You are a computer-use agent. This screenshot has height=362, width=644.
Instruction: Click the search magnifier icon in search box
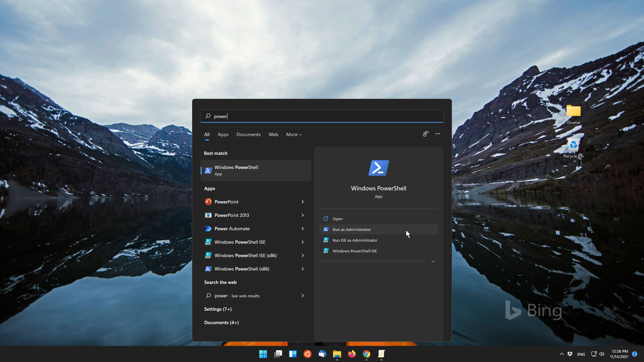[x=208, y=116]
